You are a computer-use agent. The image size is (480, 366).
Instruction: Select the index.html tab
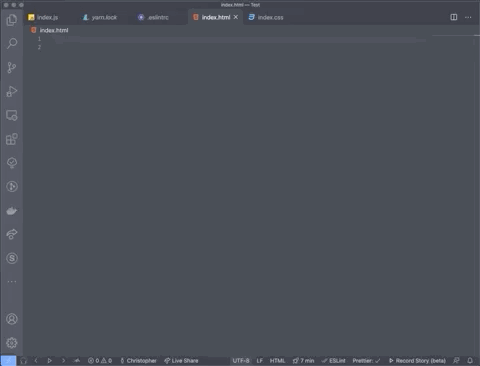(x=215, y=17)
